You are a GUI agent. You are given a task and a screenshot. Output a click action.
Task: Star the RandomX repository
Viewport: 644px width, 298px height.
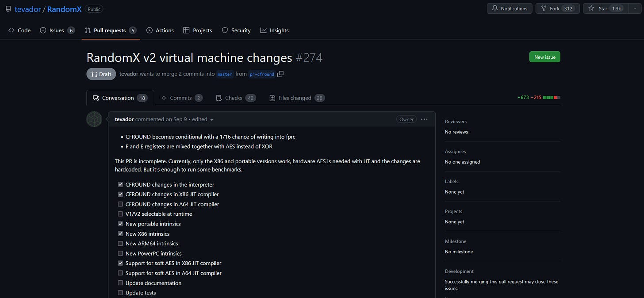pos(605,8)
